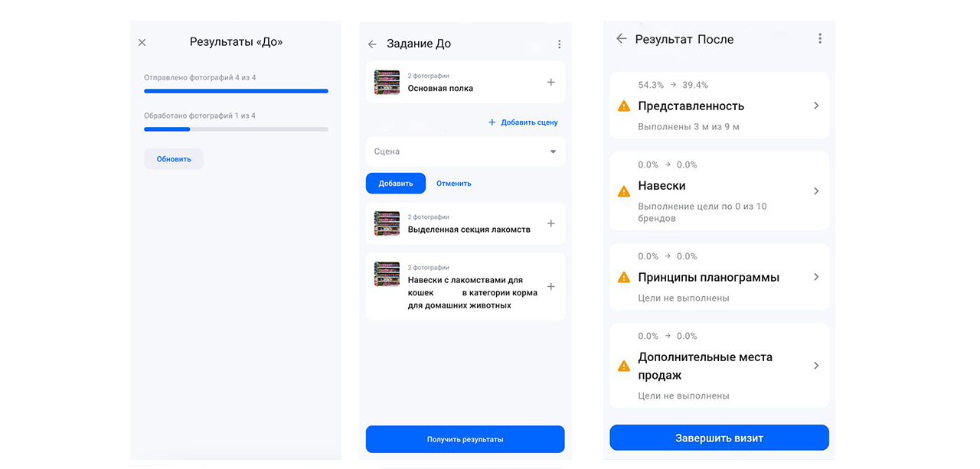The width and height of the screenshot is (980, 469).
Task: Open Основная полка thumbnail image
Action: pyautogui.click(x=387, y=82)
